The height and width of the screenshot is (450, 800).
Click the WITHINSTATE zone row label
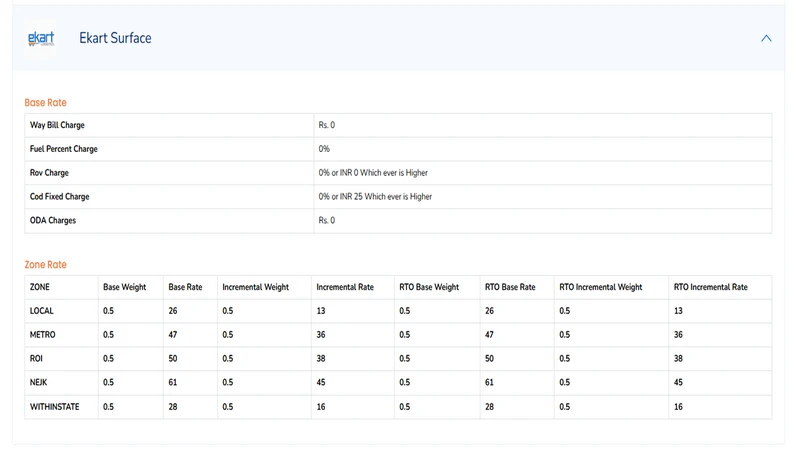point(55,407)
